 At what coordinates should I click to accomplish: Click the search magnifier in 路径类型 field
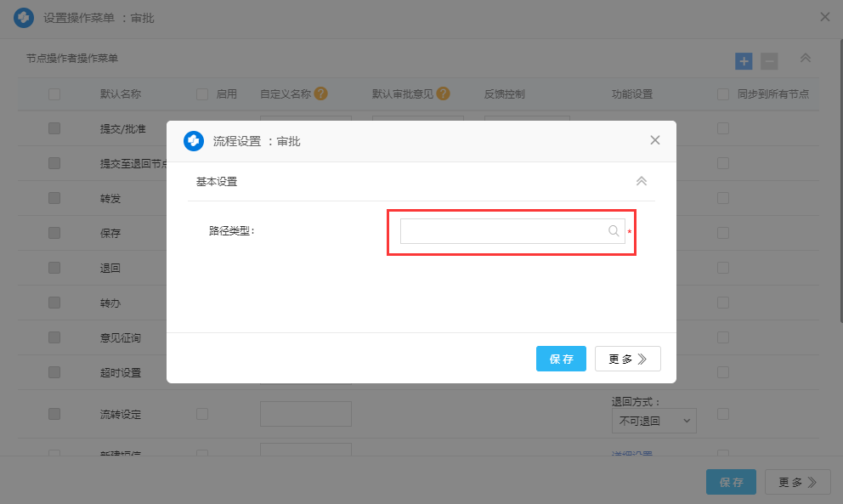(614, 231)
